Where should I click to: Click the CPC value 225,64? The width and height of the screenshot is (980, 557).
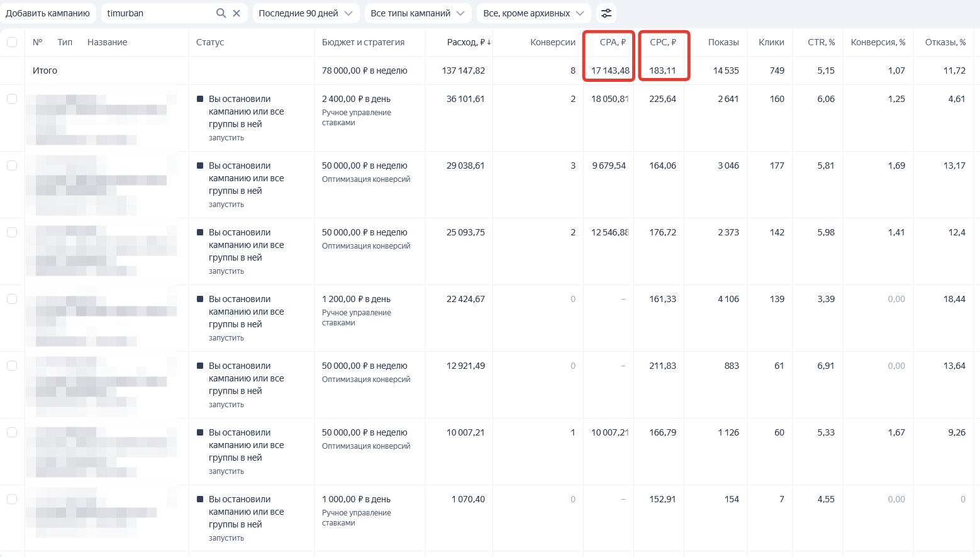663,99
